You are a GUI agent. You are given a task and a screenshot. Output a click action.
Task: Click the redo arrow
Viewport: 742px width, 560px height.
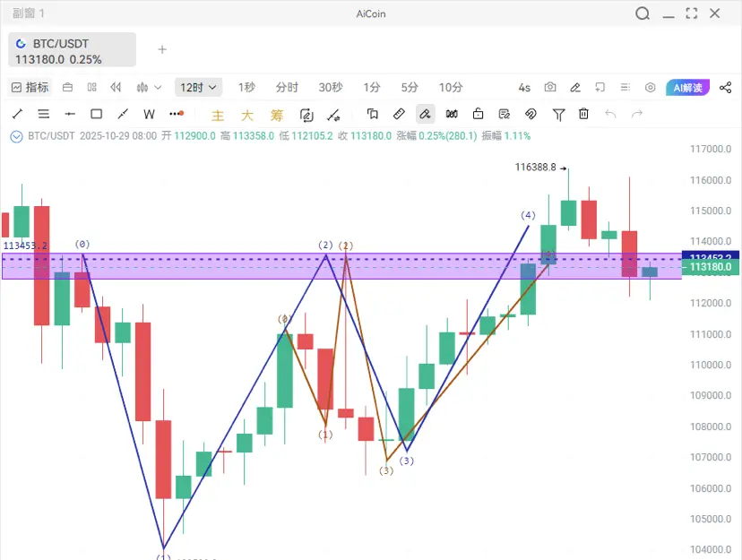tap(637, 114)
